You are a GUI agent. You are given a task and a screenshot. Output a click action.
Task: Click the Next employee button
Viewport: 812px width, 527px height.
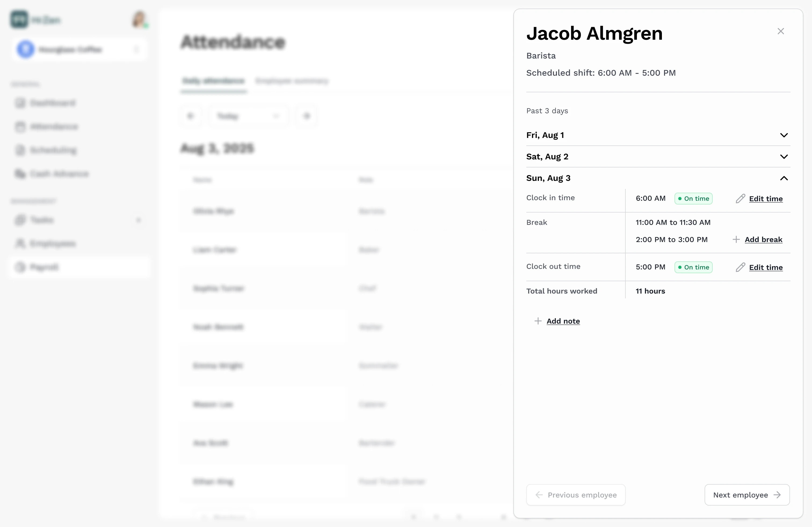(x=747, y=495)
